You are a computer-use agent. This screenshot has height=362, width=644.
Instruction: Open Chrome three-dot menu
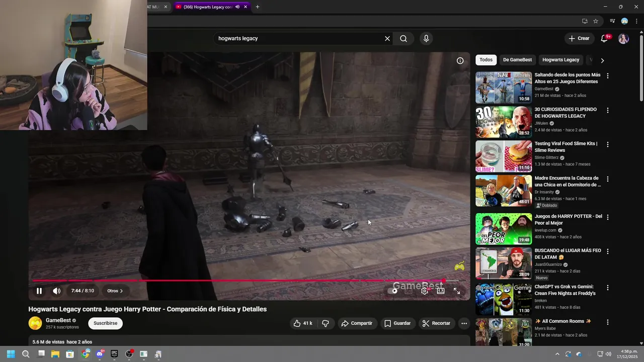point(637,21)
